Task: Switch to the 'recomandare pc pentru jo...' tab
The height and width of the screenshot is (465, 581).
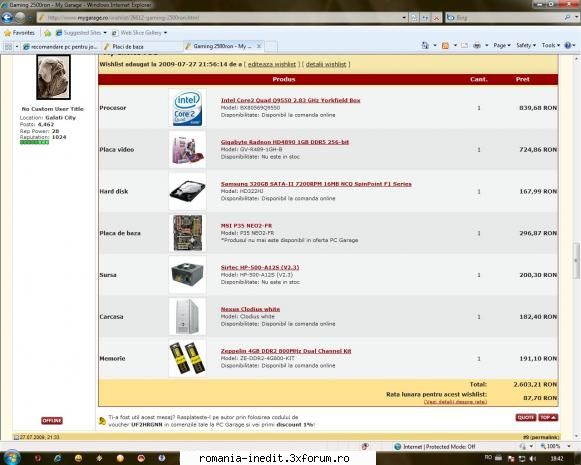Action: (61, 47)
